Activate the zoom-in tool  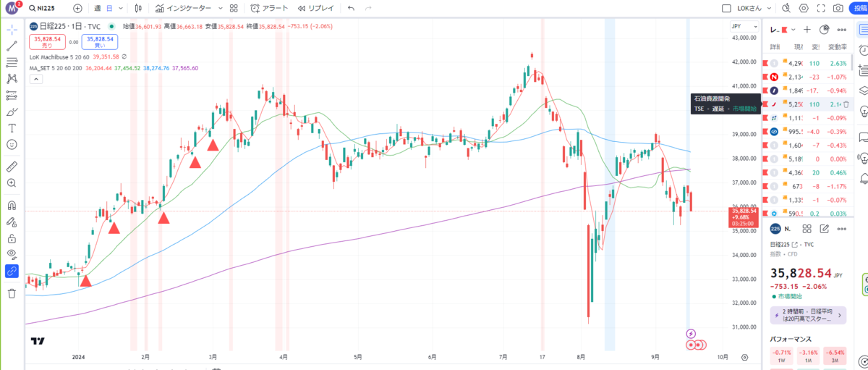[x=12, y=183]
